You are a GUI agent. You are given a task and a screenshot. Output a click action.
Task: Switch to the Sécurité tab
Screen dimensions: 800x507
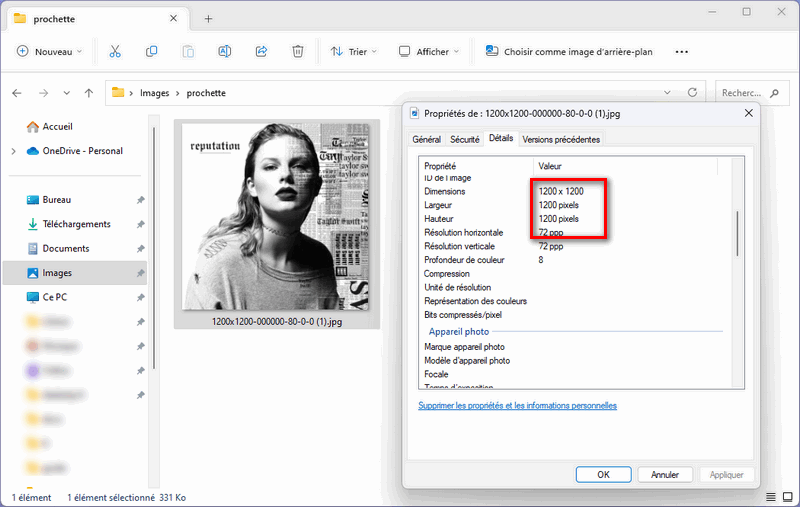465,139
